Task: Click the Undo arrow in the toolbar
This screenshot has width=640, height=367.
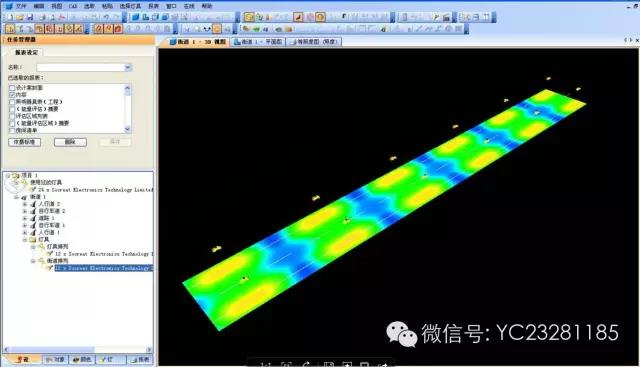Action: 106,17
